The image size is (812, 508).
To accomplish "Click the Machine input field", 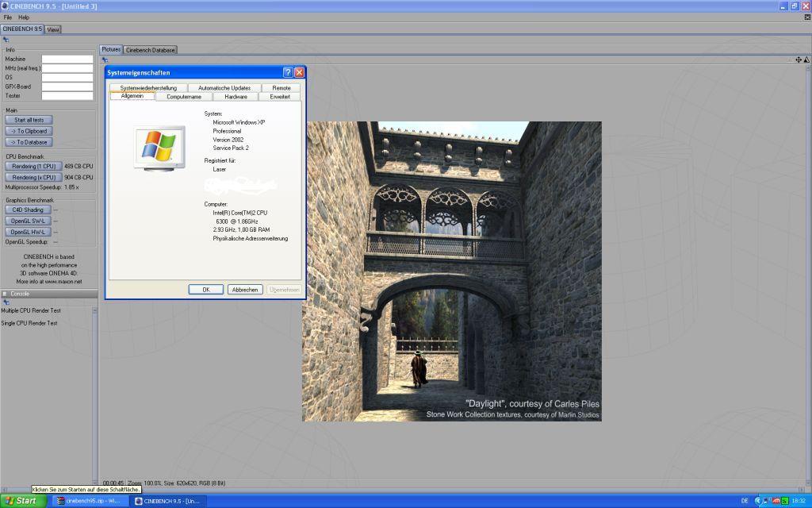I will [67, 59].
